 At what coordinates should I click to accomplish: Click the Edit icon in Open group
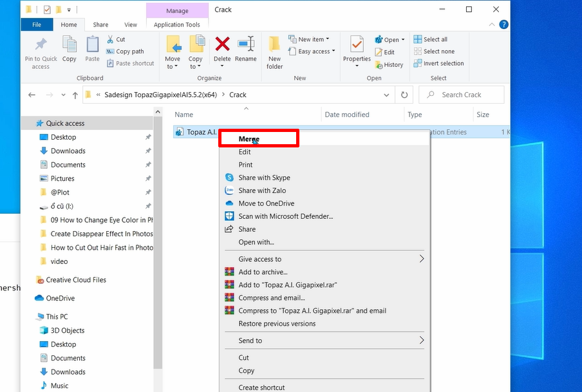coord(379,52)
